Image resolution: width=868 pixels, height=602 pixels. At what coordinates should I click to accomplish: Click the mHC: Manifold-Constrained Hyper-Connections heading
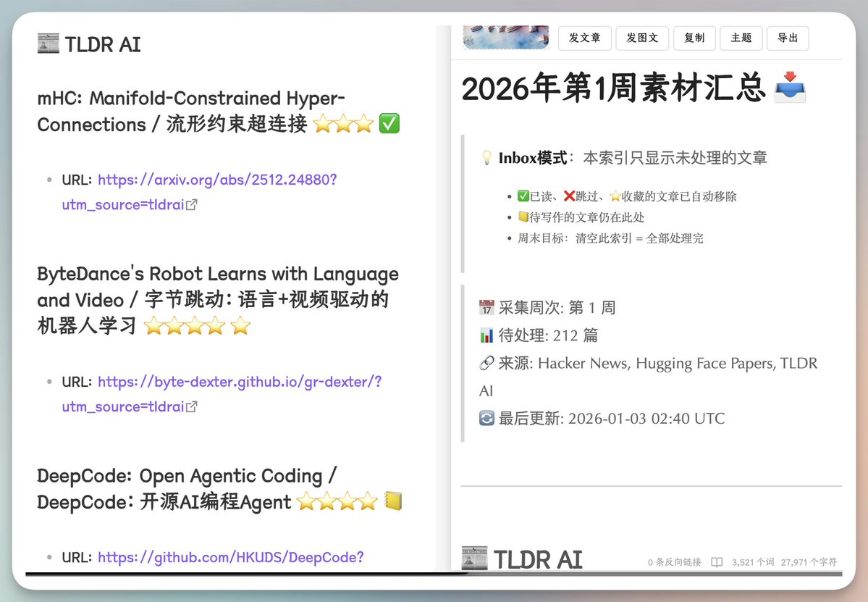coord(218,112)
